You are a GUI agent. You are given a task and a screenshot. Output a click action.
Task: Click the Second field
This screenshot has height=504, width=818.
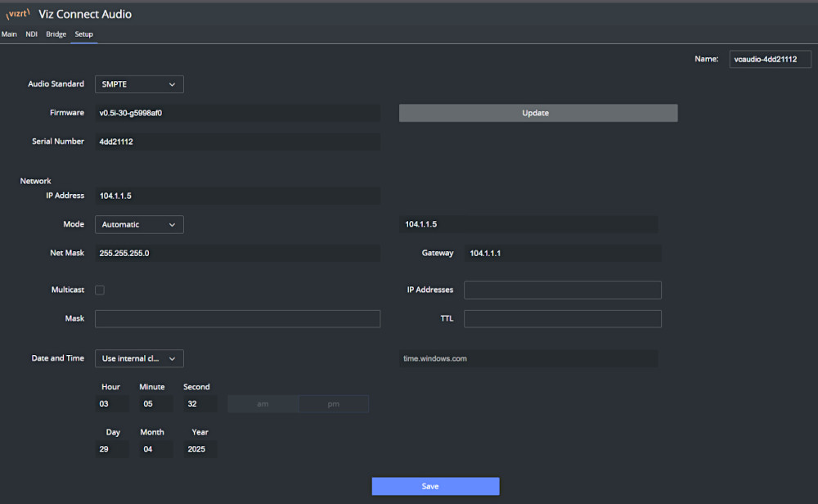tap(200, 404)
